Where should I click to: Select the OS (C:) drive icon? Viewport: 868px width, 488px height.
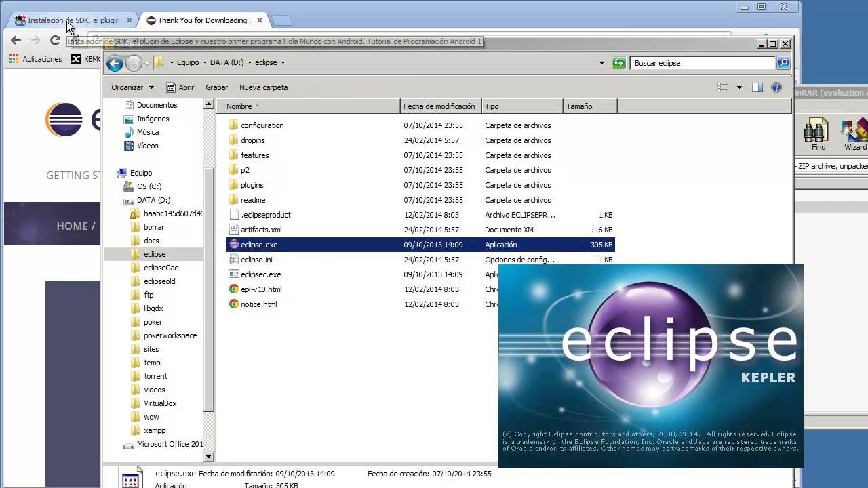(x=129, y=186)
